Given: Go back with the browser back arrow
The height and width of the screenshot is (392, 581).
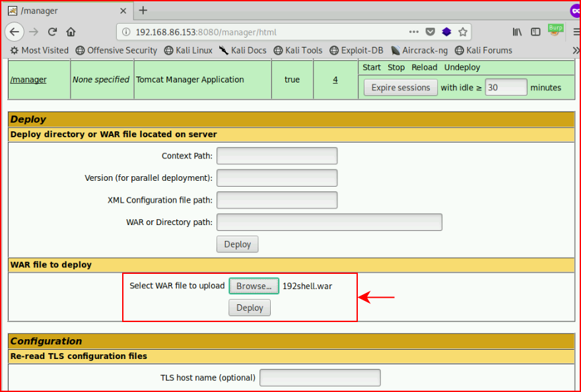Looking at the screenshot, I should click(14, 32).
